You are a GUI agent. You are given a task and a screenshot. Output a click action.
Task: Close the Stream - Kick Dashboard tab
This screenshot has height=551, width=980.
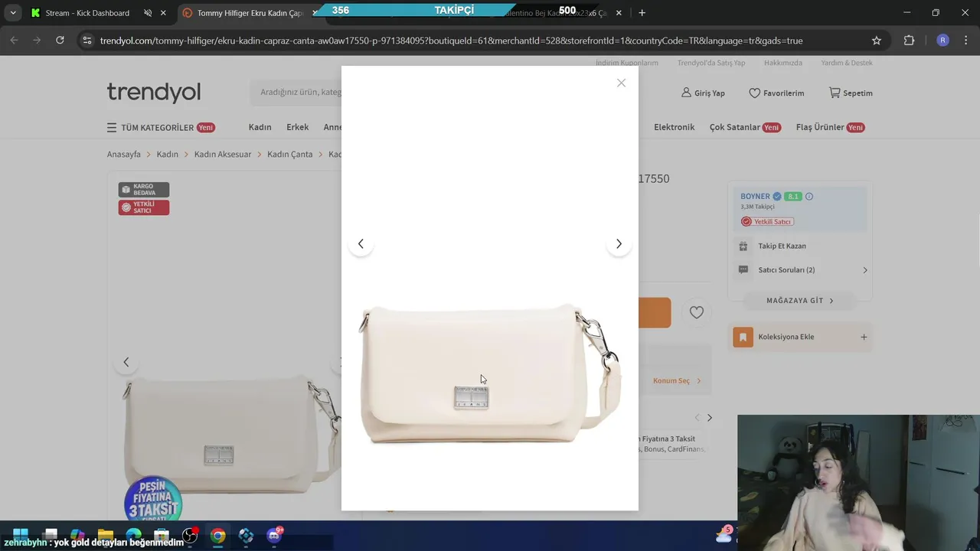(163, 13)
